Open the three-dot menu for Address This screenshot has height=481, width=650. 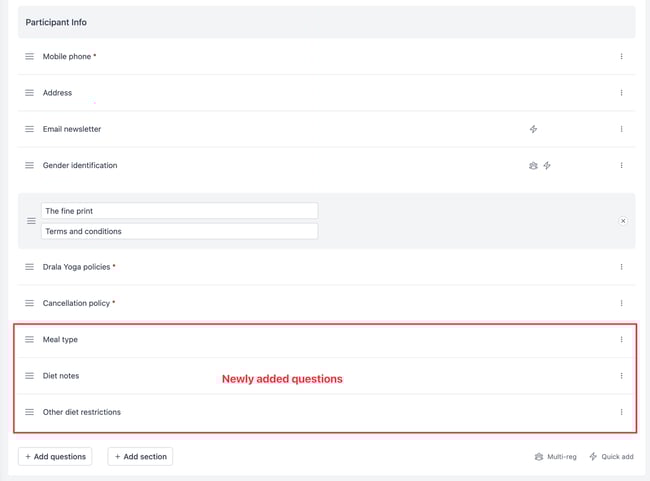621,93
